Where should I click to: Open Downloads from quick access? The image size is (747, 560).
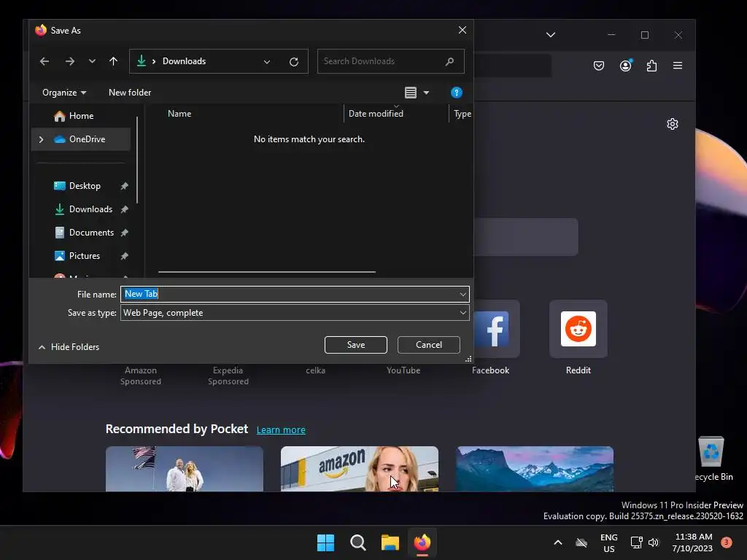tap(90, 209)
